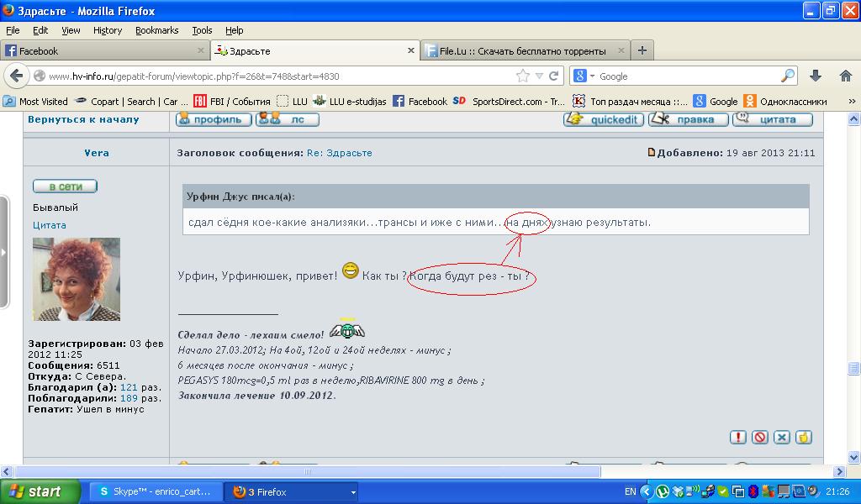Open the Help menu

[235, 30]
